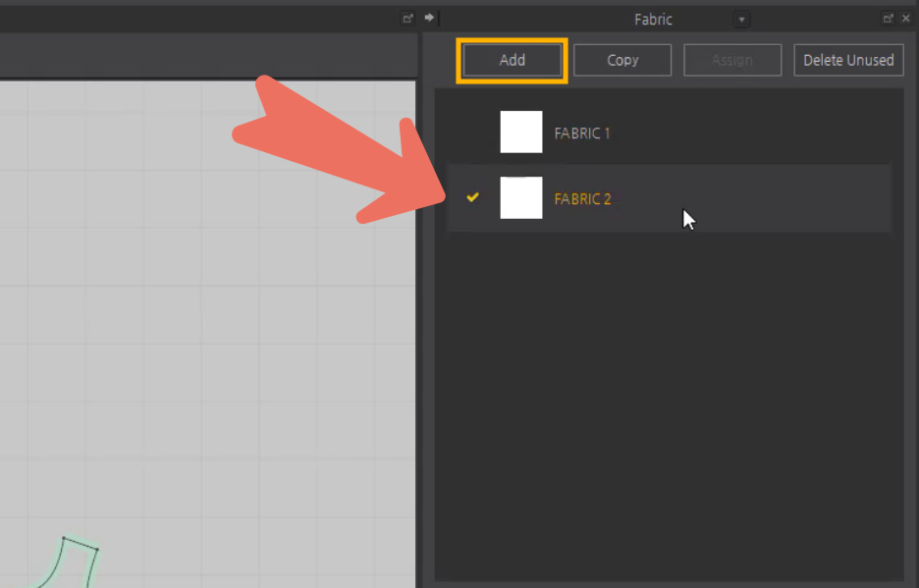Undock the Fabric panel via popout icon
The image size is (919, 588).
(x=888, y=19)
